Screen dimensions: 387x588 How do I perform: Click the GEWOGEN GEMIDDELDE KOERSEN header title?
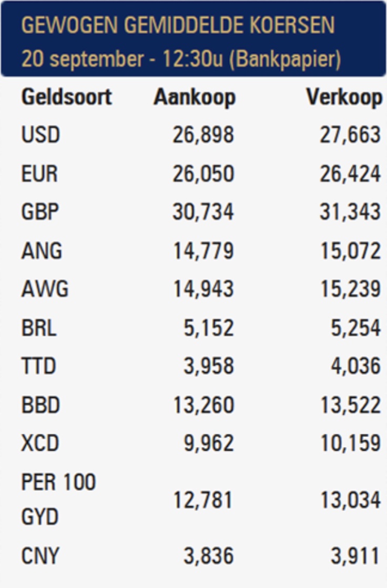(178, 25)
